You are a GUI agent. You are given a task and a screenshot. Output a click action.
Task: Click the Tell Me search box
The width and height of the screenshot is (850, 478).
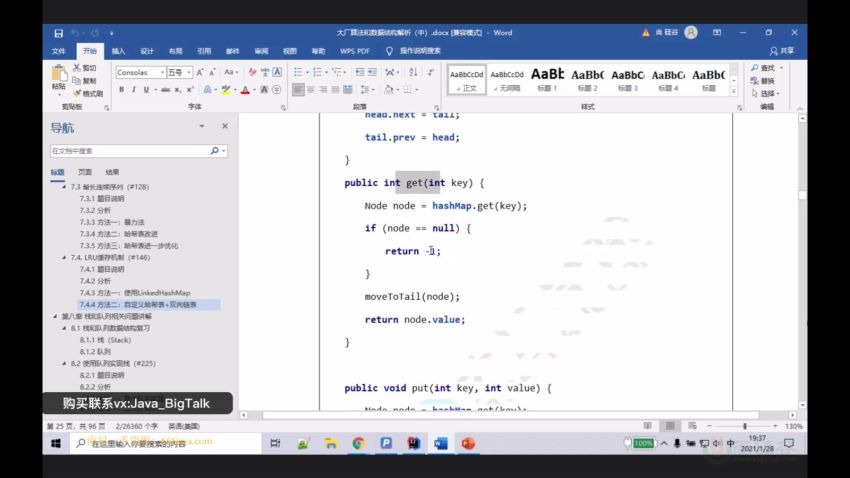click(x=414, y=51)
